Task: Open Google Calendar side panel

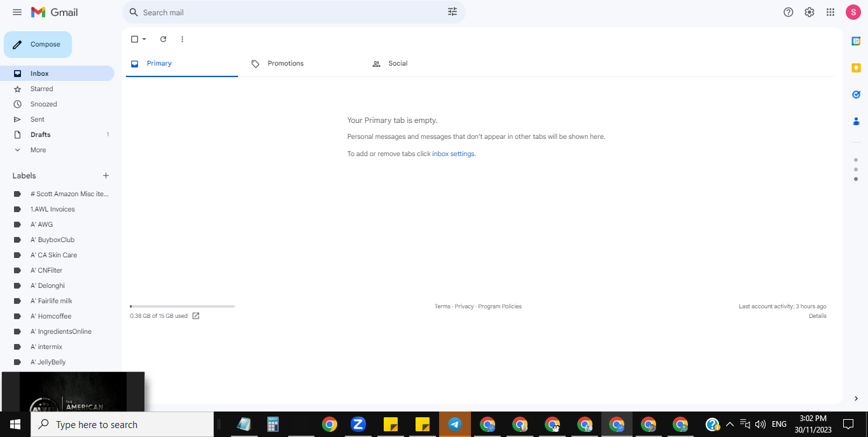Action: click(x=856, y=41)
